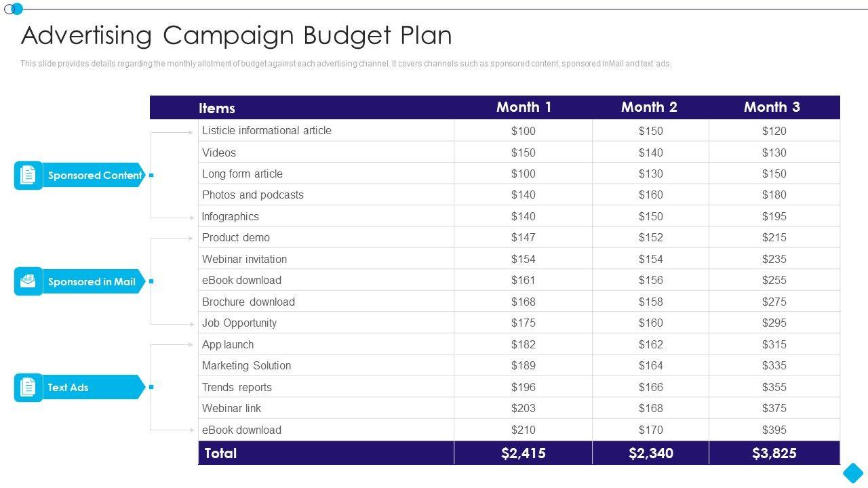The height and width of the screenshot is (488, 868).
Task: Select the Text Ads label
Action: (68, 388)
